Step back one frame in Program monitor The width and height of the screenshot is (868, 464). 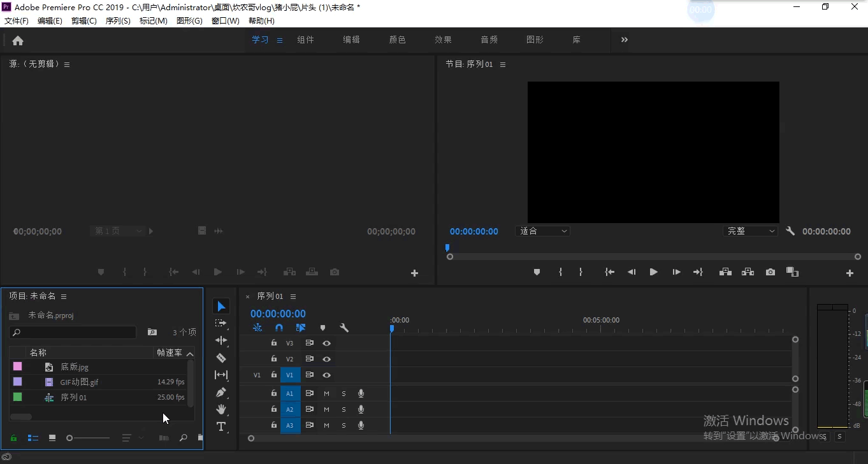(x=632, y=272)
